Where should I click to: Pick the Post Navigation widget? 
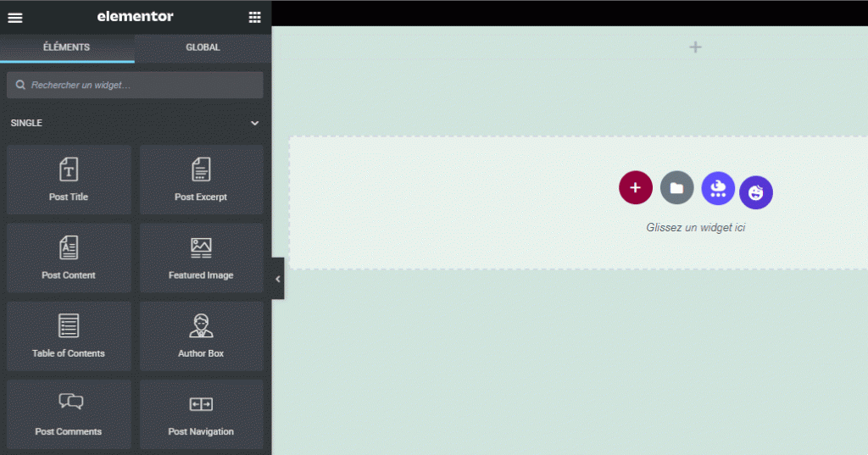[201, 413]
